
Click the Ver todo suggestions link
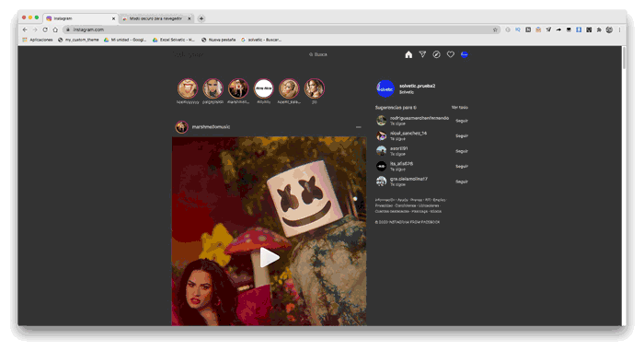click(x=460, y=108)
